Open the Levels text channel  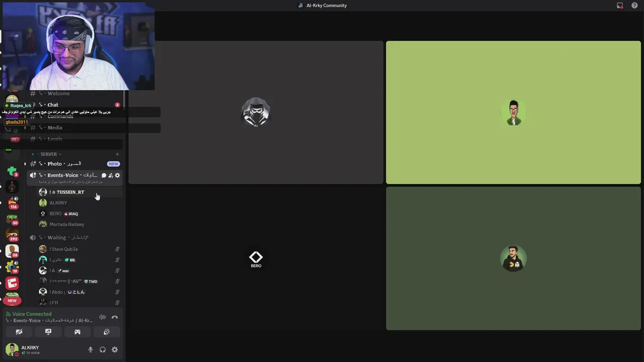[75, 139]
